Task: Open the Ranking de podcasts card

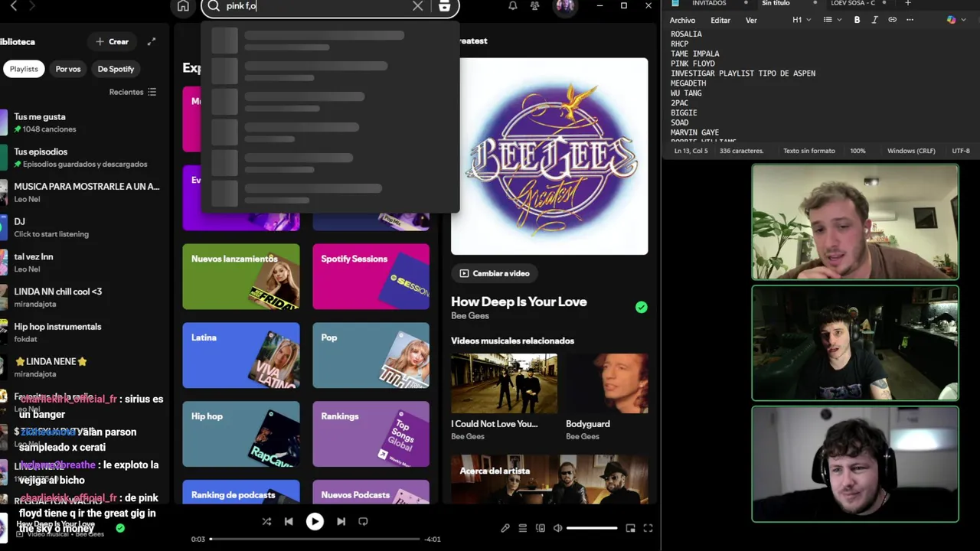Action: tap(241, 492)
